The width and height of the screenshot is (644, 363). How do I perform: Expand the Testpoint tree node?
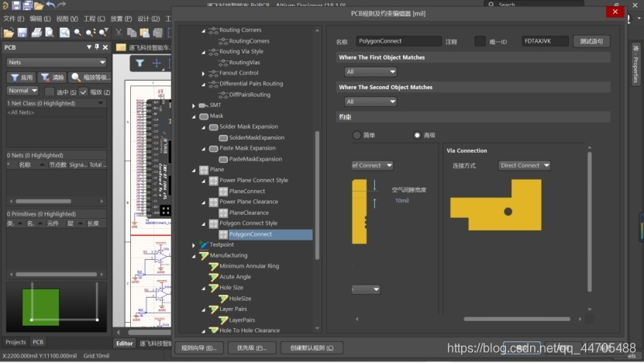pos(194,245)
